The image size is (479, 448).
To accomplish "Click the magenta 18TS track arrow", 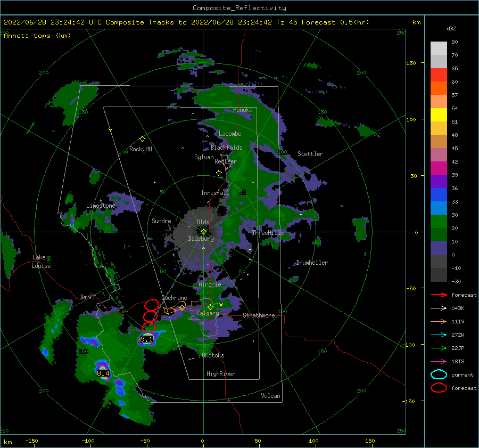I will coord(439,362).
